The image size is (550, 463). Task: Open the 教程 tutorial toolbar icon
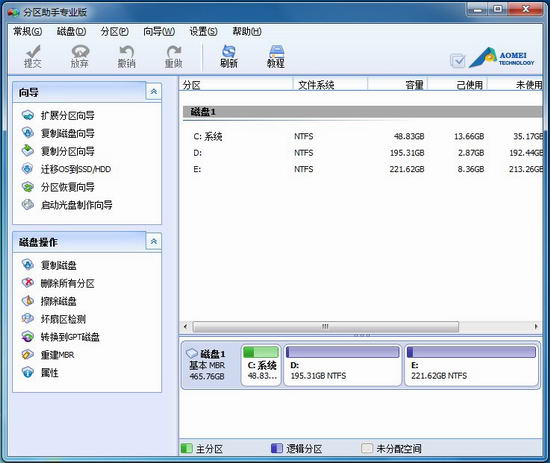[276, 57]
